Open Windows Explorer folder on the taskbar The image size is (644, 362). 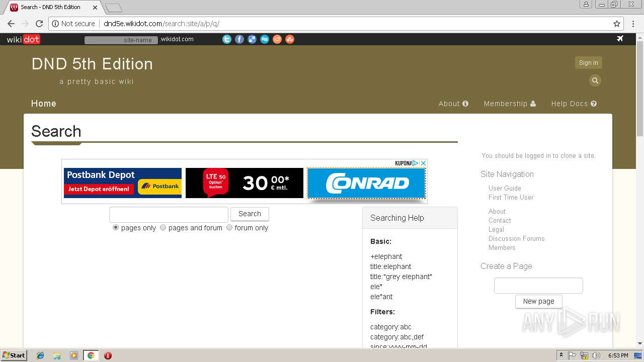coord(57,355)
